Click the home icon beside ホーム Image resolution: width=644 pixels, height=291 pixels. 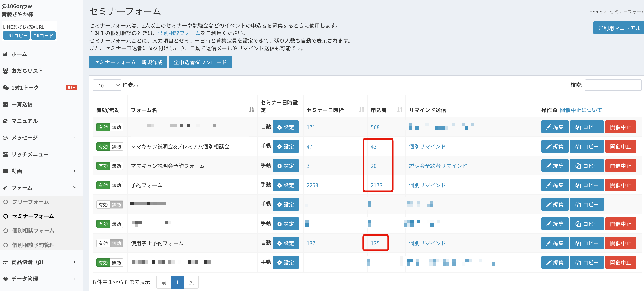click(x=5, y=54)
